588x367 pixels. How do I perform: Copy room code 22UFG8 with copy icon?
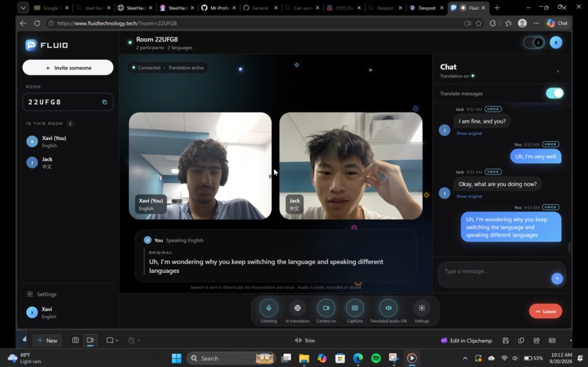click(x=104, y=102)
